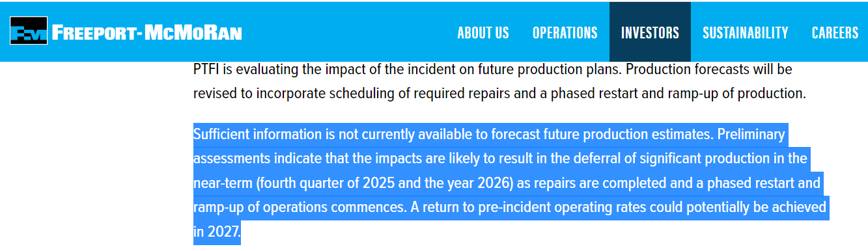Click the highlighted text "near-term"

223,183
